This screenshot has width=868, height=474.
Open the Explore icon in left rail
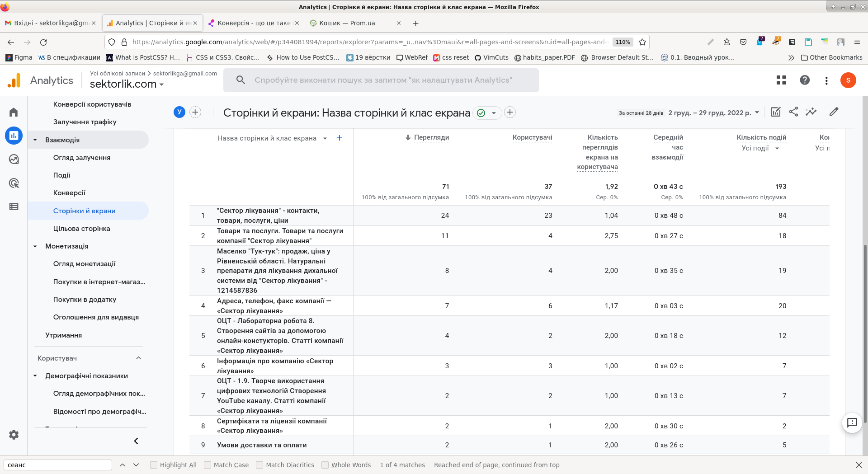pyautogui.click(x=14, y=159)
